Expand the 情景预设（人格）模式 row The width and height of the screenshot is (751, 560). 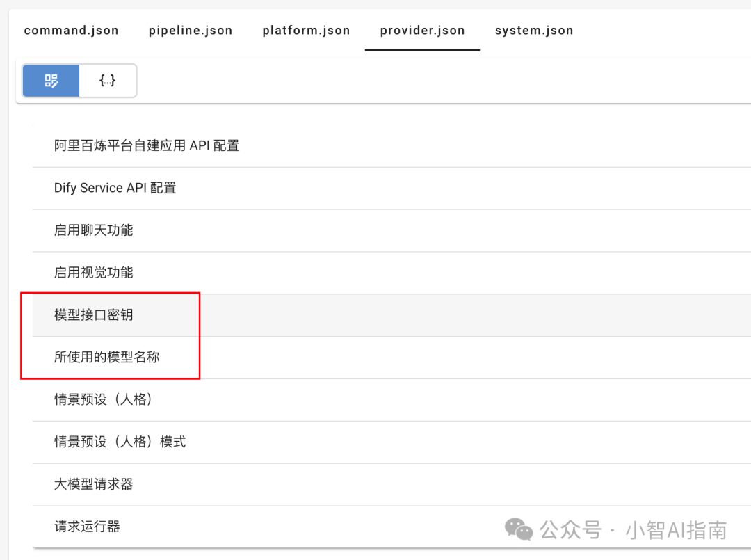coord(120,442)
